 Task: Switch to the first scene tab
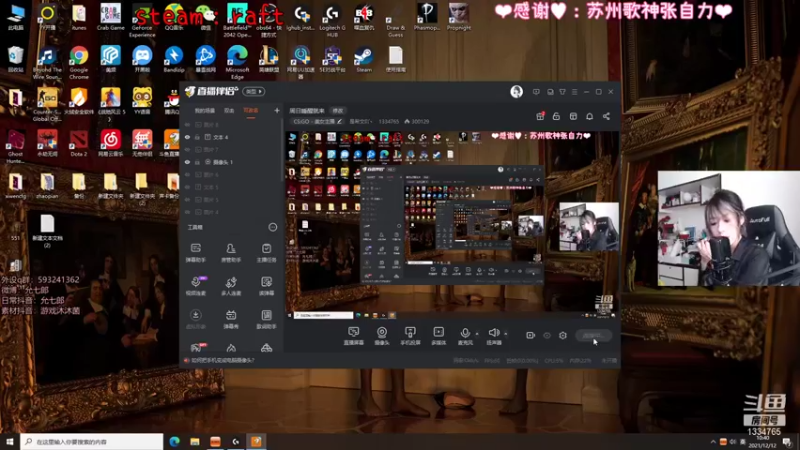(x=205, y=111)
